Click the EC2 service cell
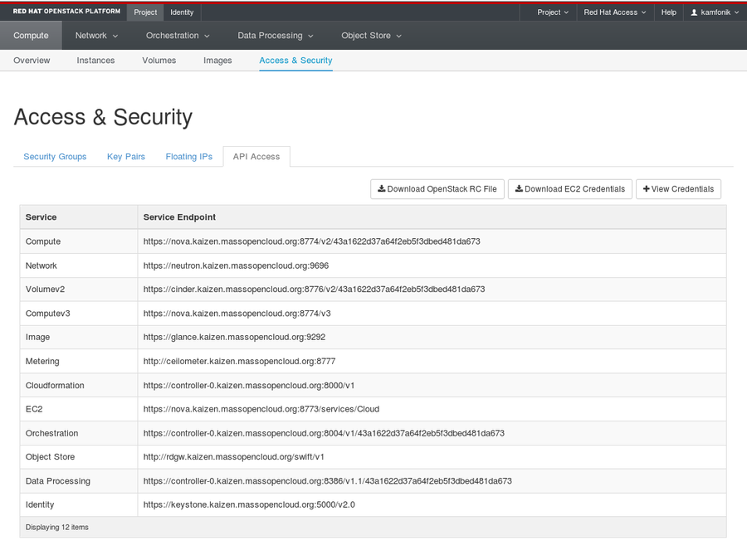747x560 pixels. pyautogui.click(x=79, y=409)
